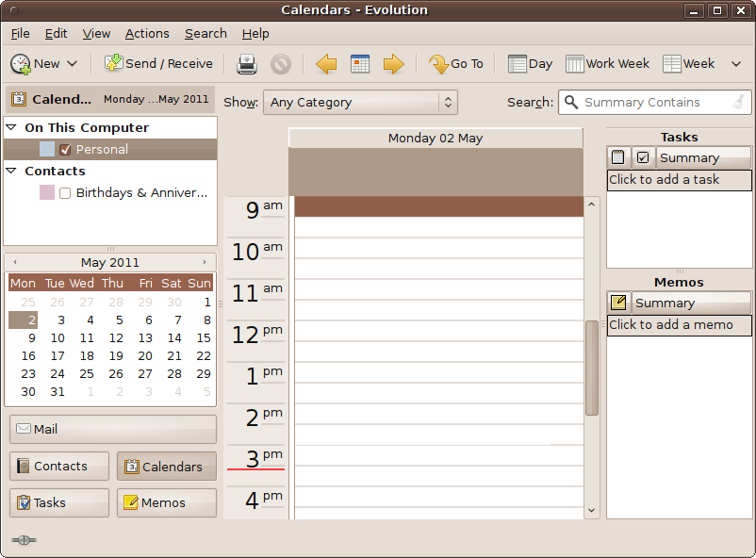Select the Previous arrow icon
Viewport: 756px width, 558px height.
click(325, 63)
